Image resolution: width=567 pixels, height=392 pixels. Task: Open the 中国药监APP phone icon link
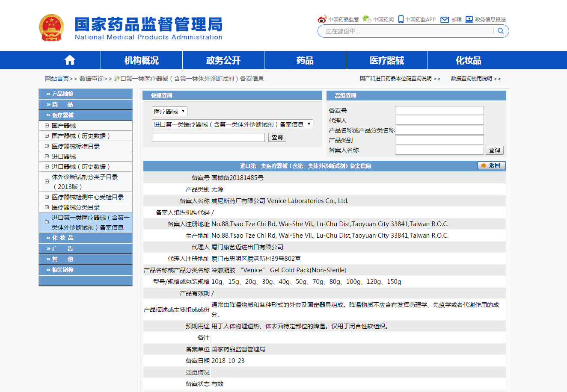[x=401, y=19]
